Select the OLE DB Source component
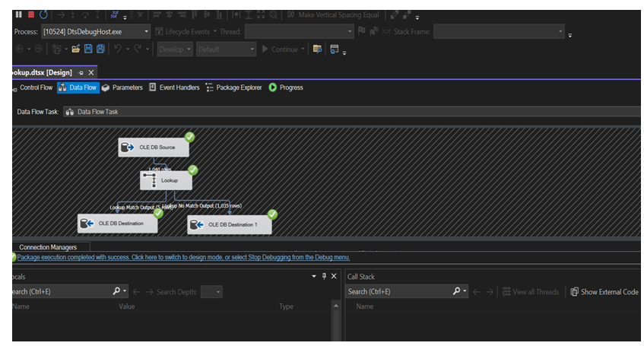Screen dimensions: 644x346 tap(153, 147)
